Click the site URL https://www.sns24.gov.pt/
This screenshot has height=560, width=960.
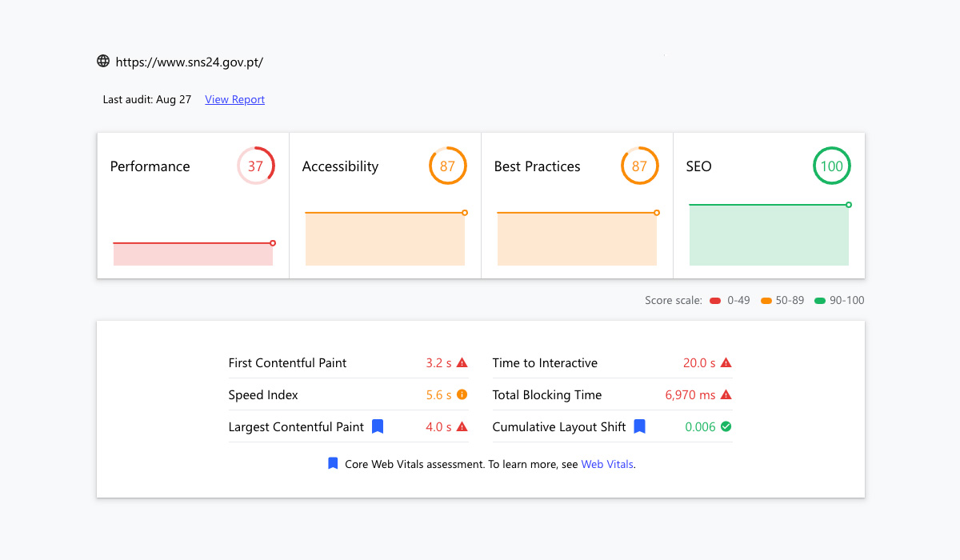coord(189,62)
